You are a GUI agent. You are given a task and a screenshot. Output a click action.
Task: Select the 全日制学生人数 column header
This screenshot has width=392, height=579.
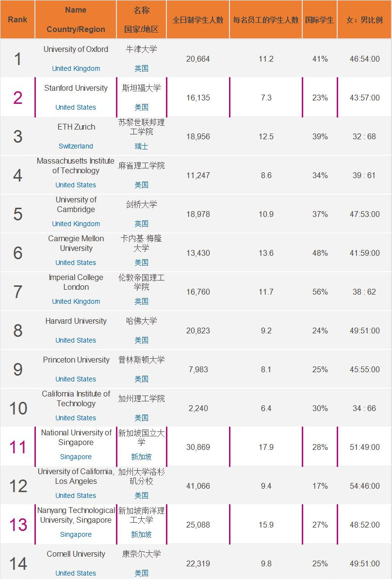[198, 20]
